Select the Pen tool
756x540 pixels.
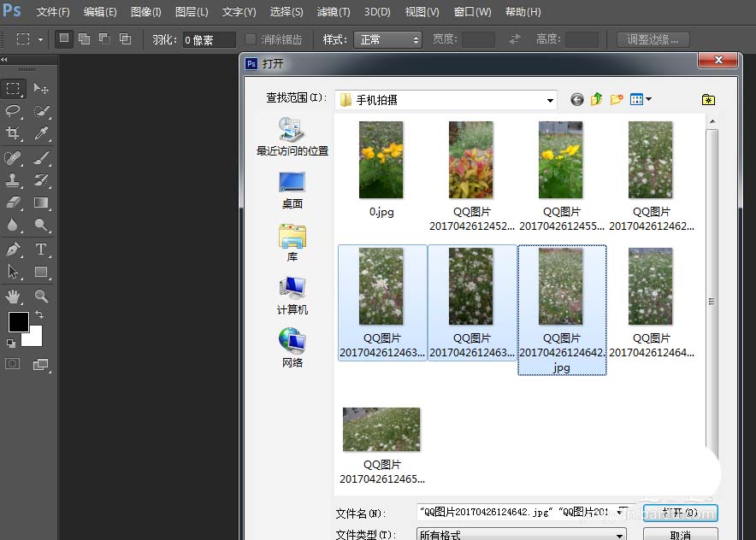point(13,249)
